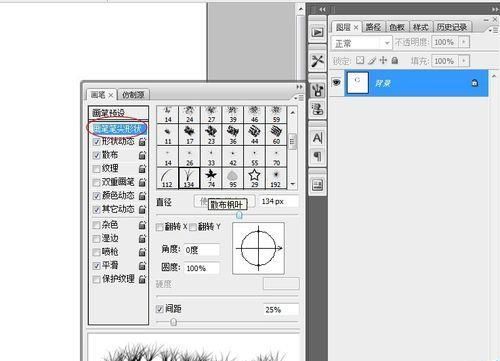This screenshot has width=500, height=361.
Task: Toggle lock icon beside 湿边
Action: click(142, 238)
